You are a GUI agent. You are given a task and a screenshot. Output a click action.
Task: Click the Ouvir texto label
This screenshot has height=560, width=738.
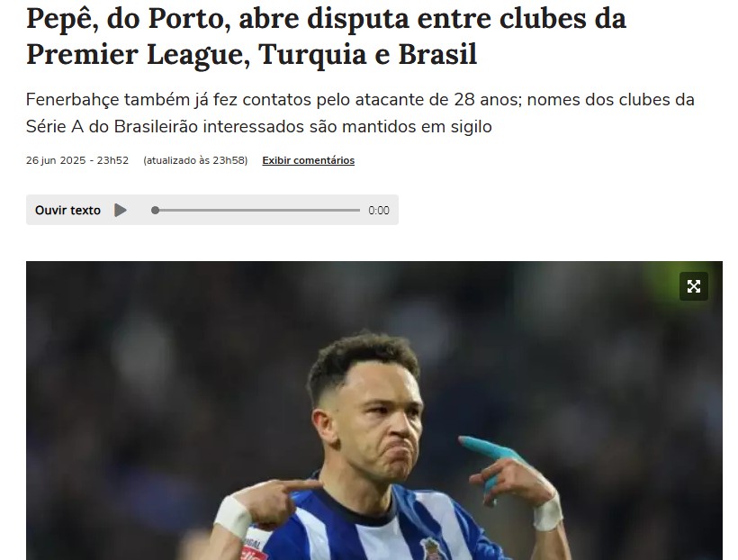tap(67, 210)
